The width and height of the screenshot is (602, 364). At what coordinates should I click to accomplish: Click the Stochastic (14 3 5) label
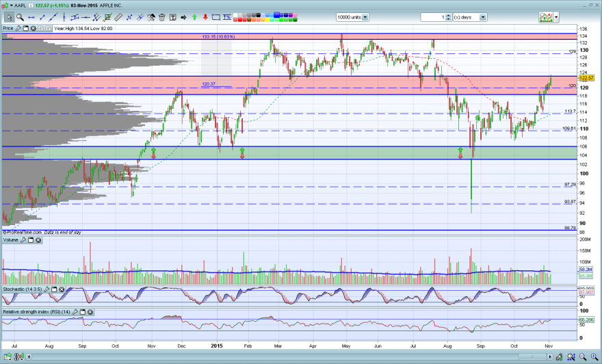[23, 289]
